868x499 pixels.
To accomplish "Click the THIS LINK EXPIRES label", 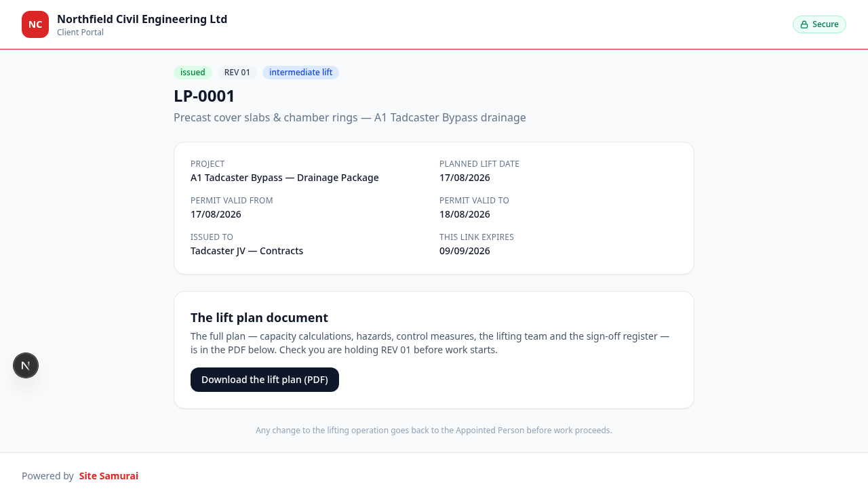I will [477, 237].
